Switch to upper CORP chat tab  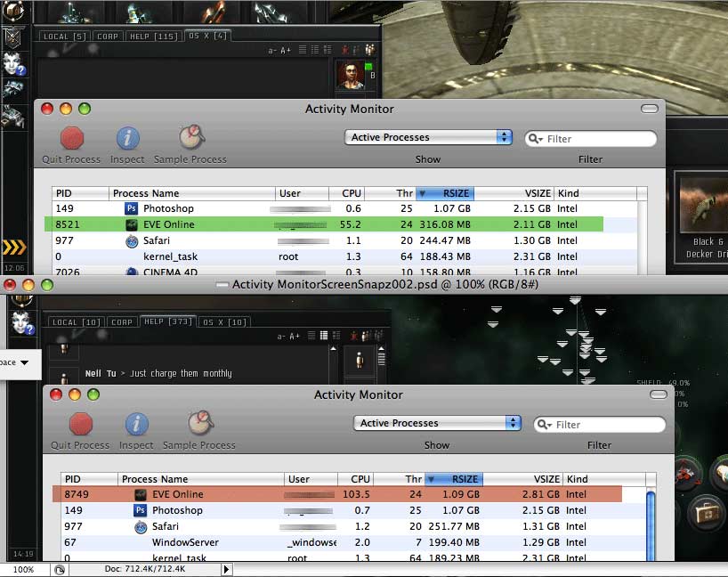(108, 37)
